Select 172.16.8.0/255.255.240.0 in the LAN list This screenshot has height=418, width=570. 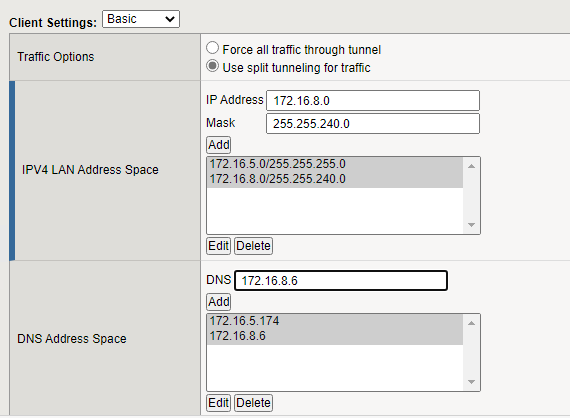[334, 179]
